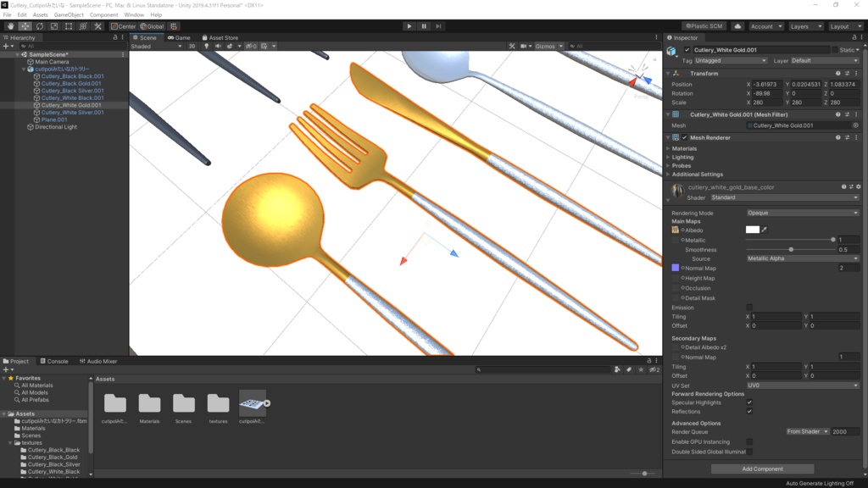Select the Move tool in the toolbar
Viewport: 868px width, 488px height.
coord(25,26)
